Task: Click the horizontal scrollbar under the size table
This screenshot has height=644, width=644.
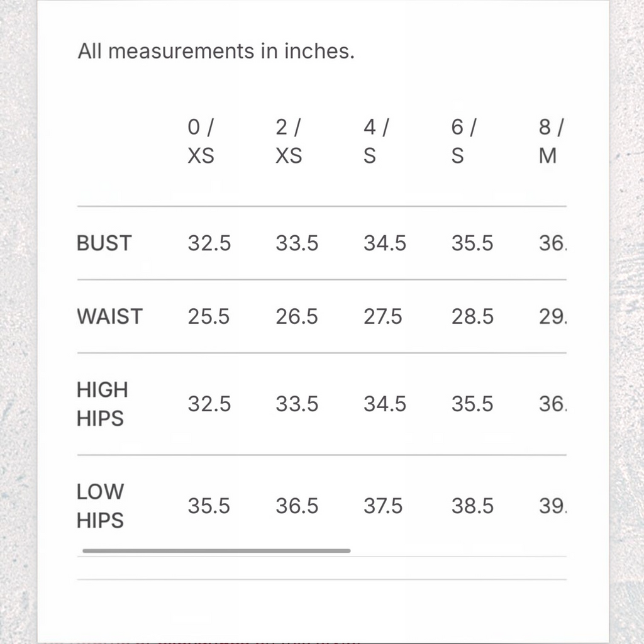Action: coord(216,551)
